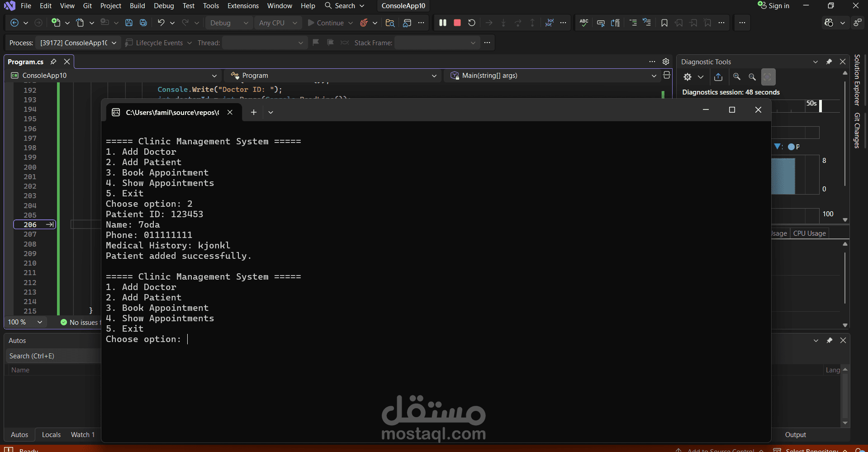
Task: Open the Thread dropdown
Action: [x=264, y=43]
